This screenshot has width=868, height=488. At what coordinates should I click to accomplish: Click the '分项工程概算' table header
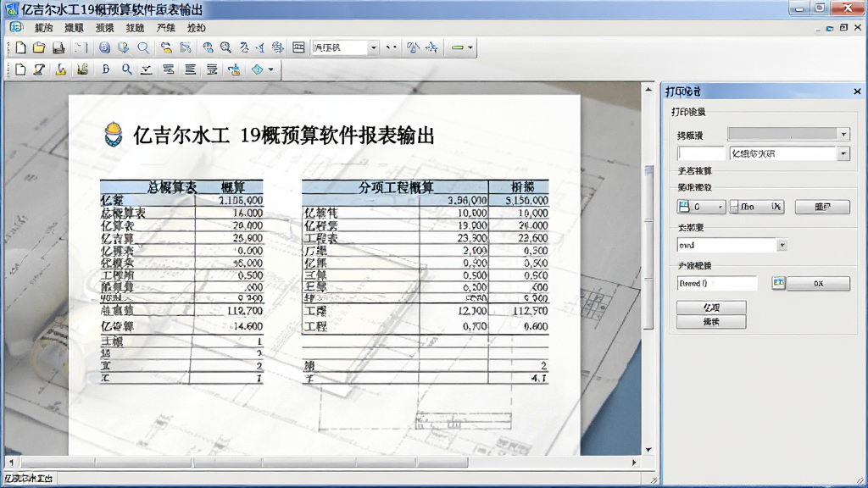(x=395, y=187)
